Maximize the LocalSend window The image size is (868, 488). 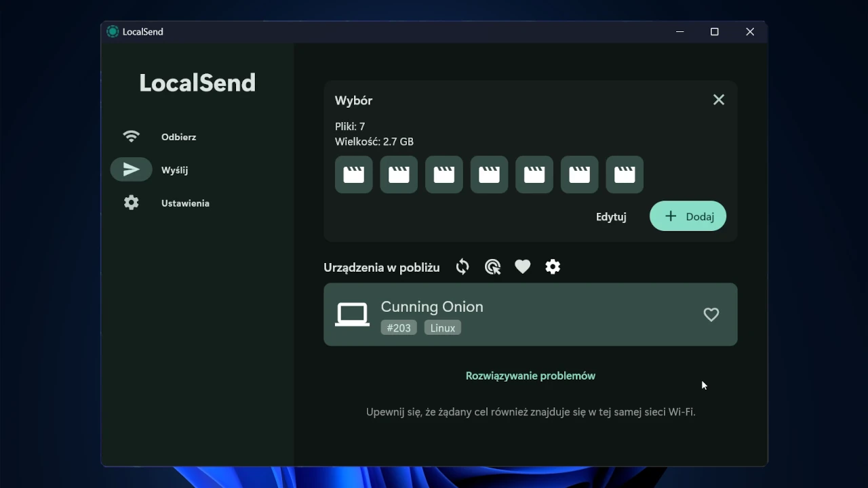click(715, 32)
